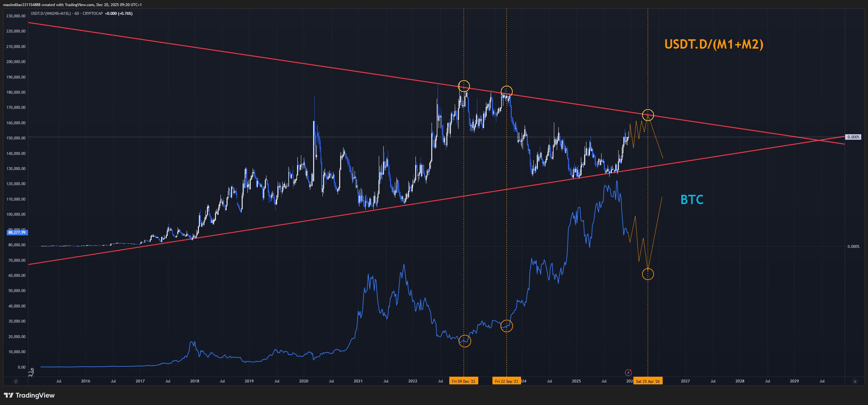Click the orange circle on BTC September 2023 low
This screenshot has width=868, height=405.
pos(507,326)
